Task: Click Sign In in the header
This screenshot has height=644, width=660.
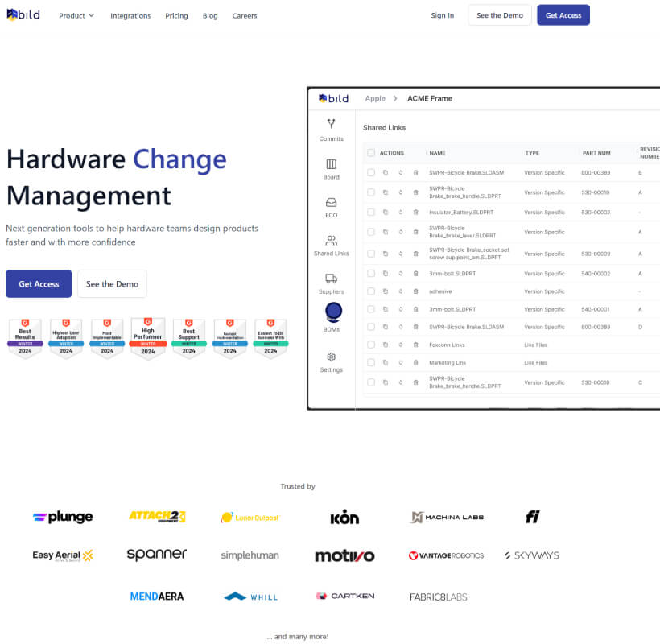Action: coord(443,15)
